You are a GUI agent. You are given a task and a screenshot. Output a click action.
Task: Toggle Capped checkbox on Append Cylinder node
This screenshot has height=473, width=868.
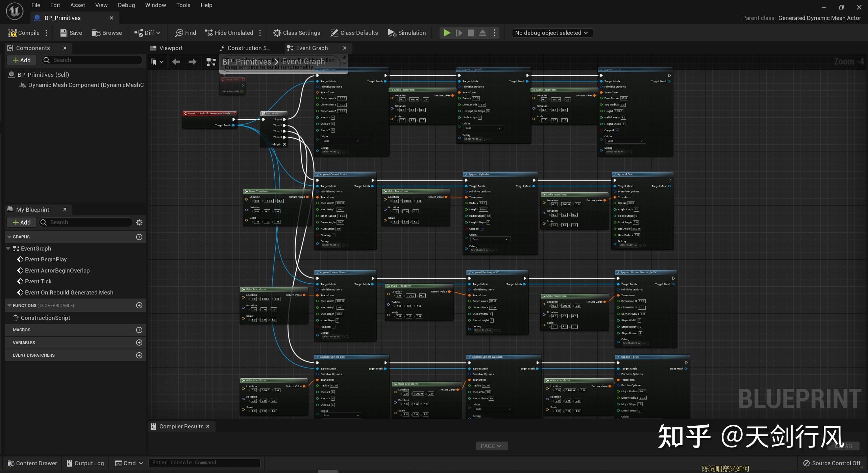[x=481, y=229]
